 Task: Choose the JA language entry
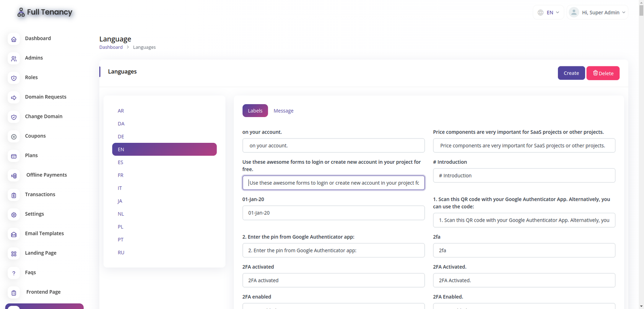click(x=120, y=201)
